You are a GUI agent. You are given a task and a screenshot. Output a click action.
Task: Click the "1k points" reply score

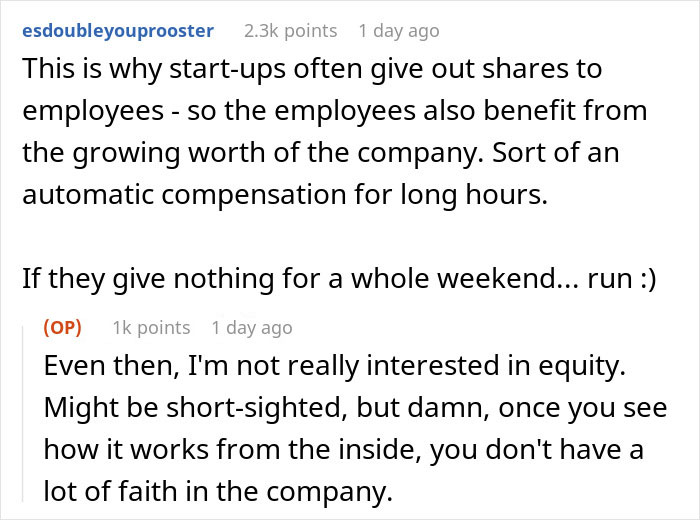tap(150, 327)
